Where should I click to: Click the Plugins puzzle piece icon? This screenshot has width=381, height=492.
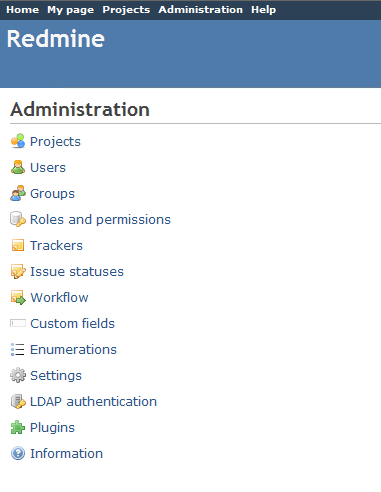18,427
